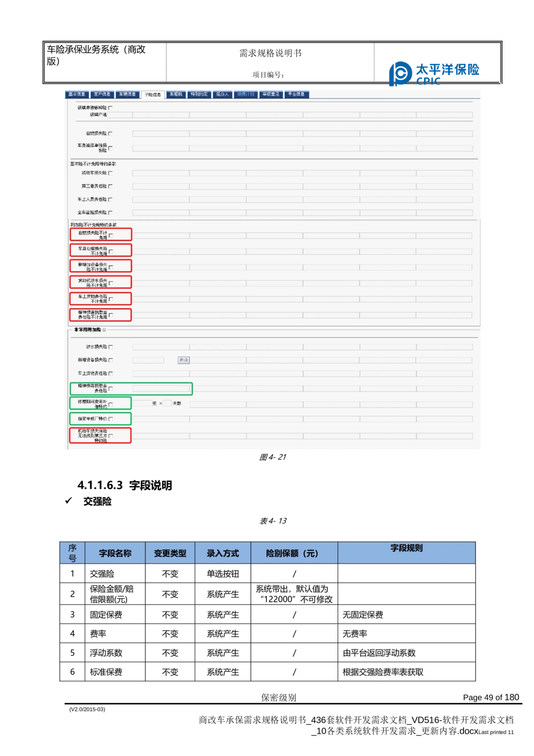
Task: Collapse the 非常用附加险 section
Action: click(x=104, y=330)
